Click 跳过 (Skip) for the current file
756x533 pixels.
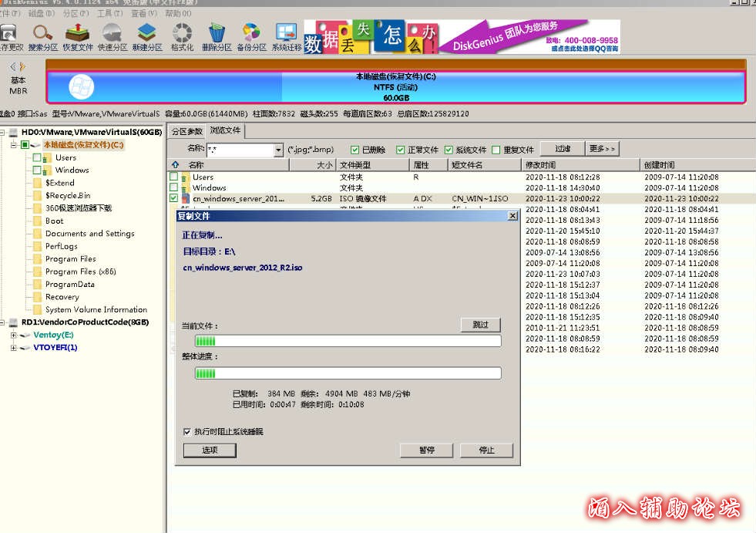(x=480, y=325)
